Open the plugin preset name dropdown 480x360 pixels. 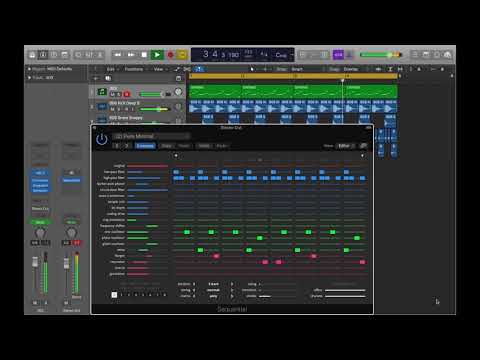tap(151, 136)
